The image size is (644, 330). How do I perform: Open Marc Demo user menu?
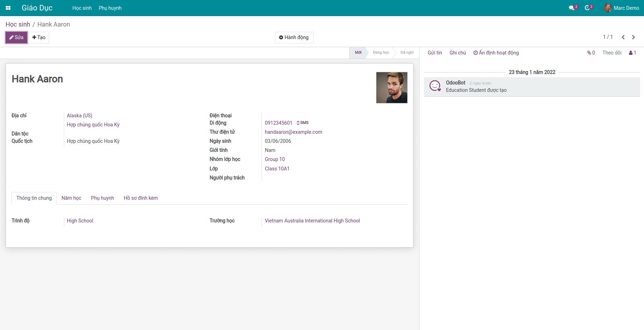[x=622, y=8]
